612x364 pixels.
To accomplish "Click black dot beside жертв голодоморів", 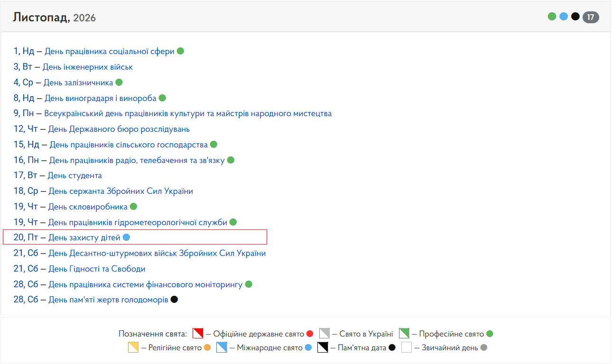I will (x=174, y=300).
